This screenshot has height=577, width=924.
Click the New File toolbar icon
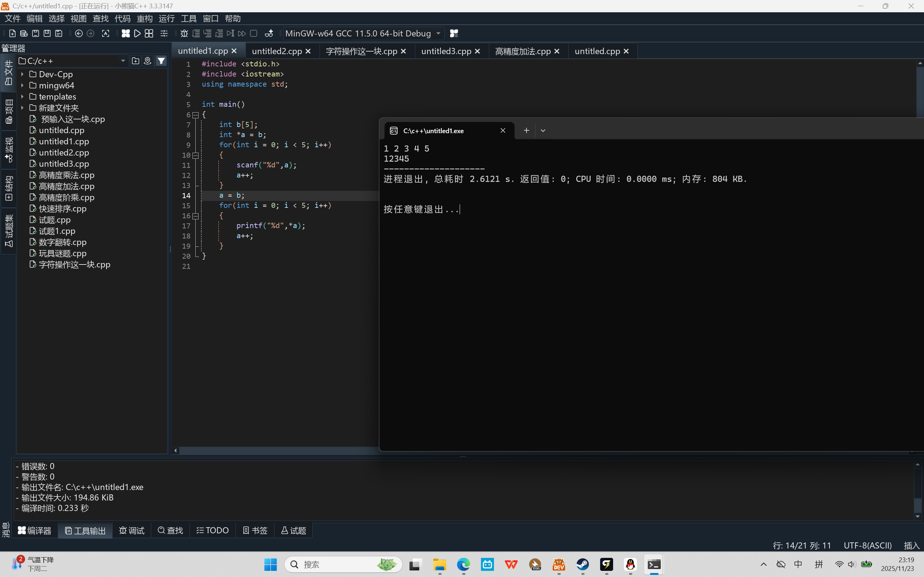[x=12, y=34]
